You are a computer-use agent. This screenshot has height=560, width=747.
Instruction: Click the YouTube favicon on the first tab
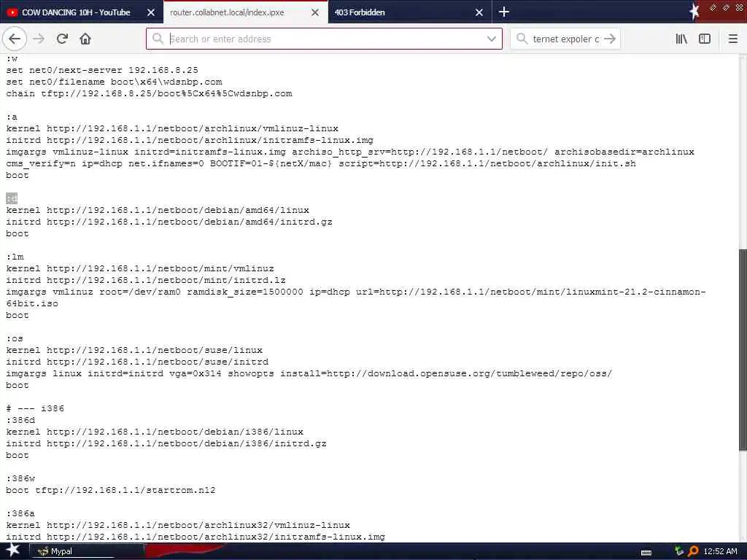click(12, 12)
